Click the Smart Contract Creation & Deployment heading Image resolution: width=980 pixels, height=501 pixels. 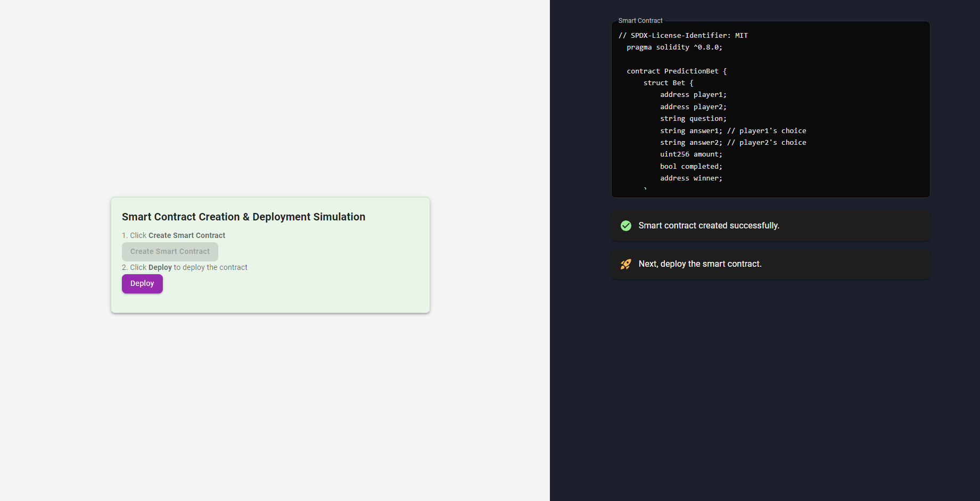243,217
